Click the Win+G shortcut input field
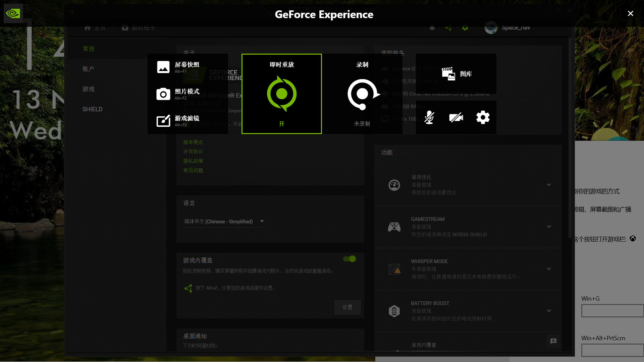The height and width of the screenshot is (362, 644). pos(612,311)
